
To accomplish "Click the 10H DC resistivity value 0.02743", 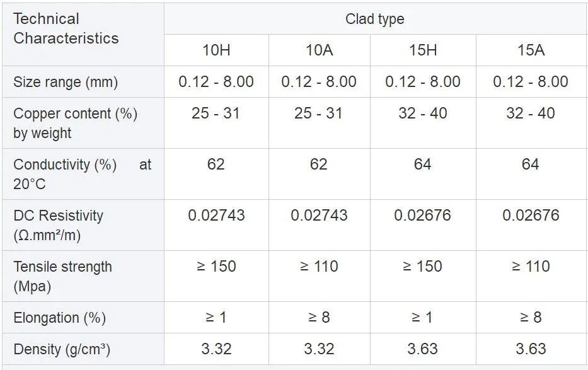I will pos(216,216).
